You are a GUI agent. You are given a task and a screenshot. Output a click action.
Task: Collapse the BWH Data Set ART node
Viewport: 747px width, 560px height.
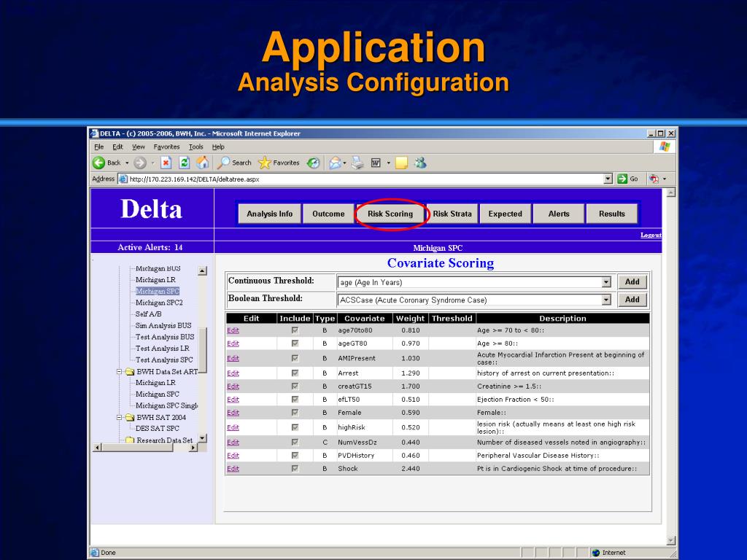119,371
